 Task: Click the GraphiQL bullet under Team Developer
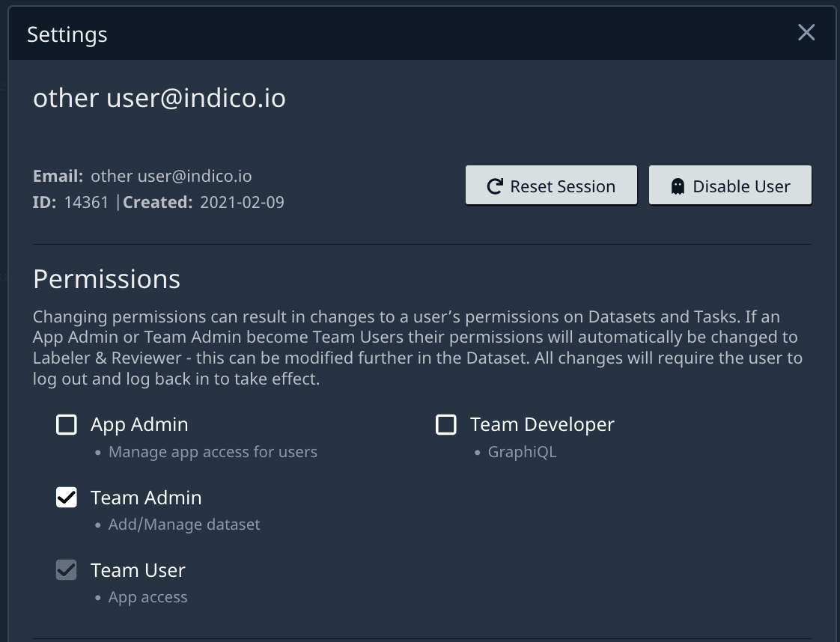click(522, 452)
